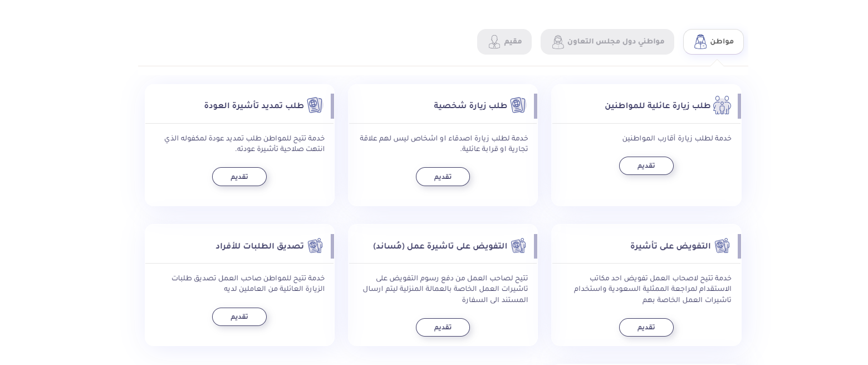Click the passport icon beside تصديق الطلبات للأفراد
The width and height of the screenshot is (868, 365).
[x=315, y=246]
